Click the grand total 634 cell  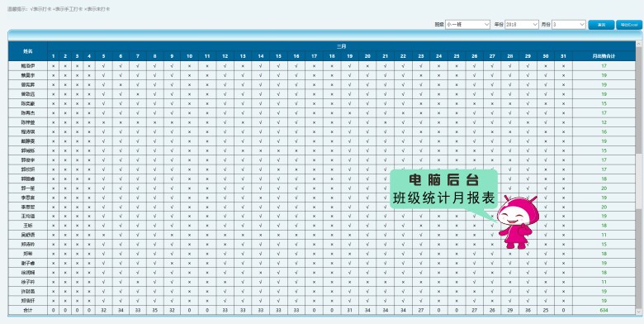[604, 311]
